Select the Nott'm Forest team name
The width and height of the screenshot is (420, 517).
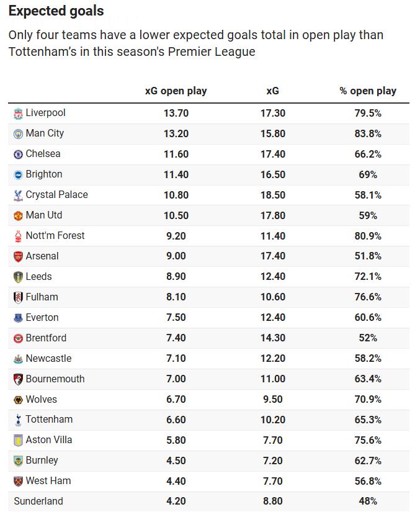(x=55, y=236)
